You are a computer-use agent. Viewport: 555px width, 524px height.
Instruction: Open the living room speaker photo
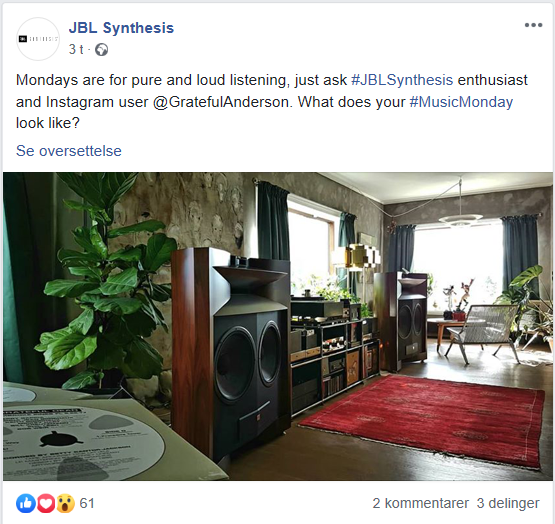(278, 326)
